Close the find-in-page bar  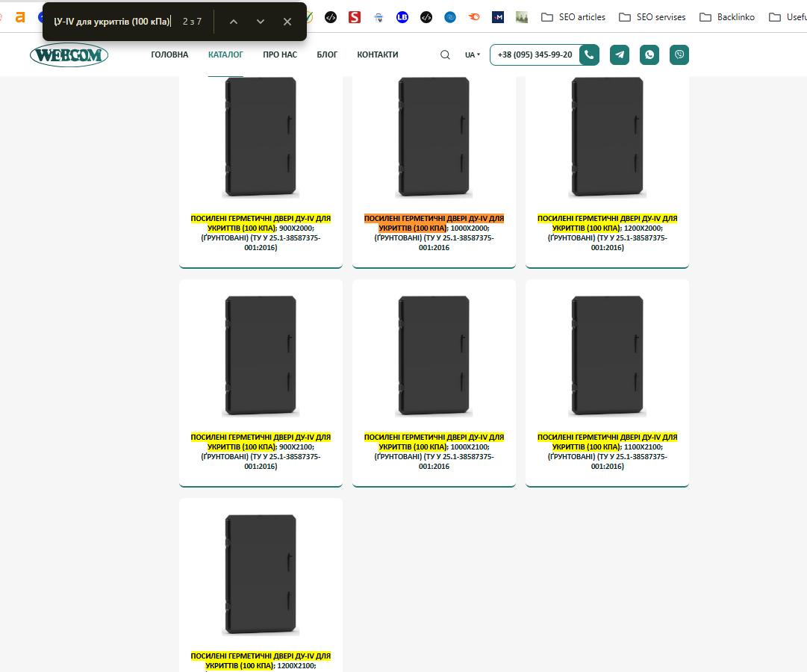click(x=287, y=22)
